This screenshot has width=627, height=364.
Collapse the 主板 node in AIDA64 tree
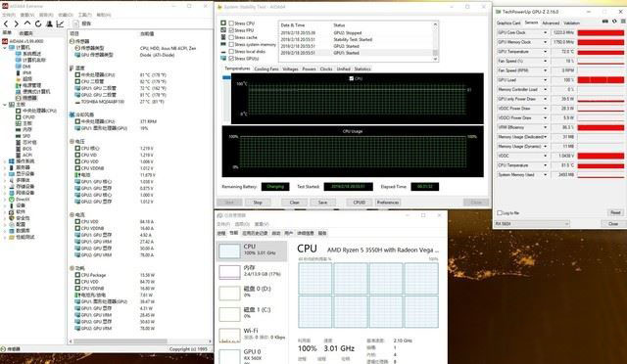coord(5,105)
